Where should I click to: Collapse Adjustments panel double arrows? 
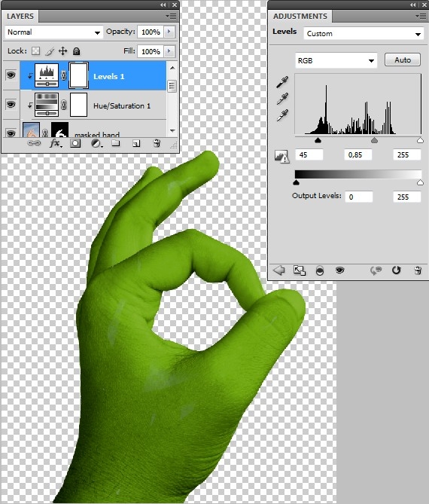tap(413, 5)
